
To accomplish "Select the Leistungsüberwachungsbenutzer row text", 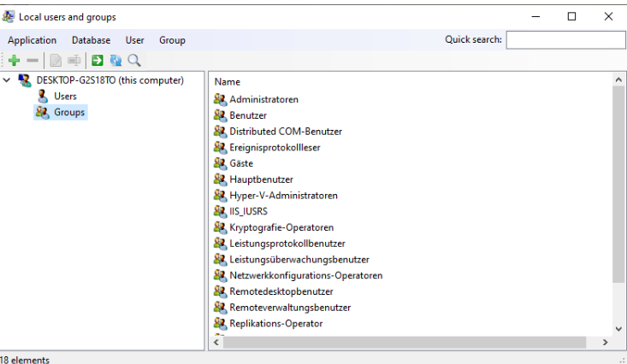I will (x=299, y=259).
